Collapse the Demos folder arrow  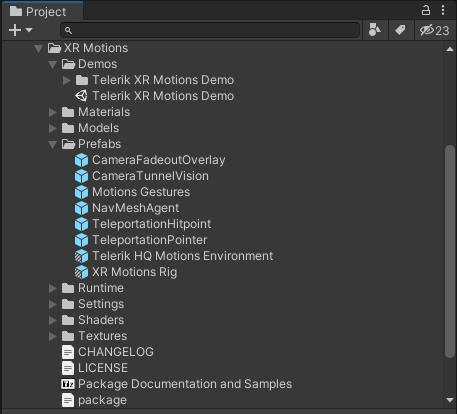[52, 64]
